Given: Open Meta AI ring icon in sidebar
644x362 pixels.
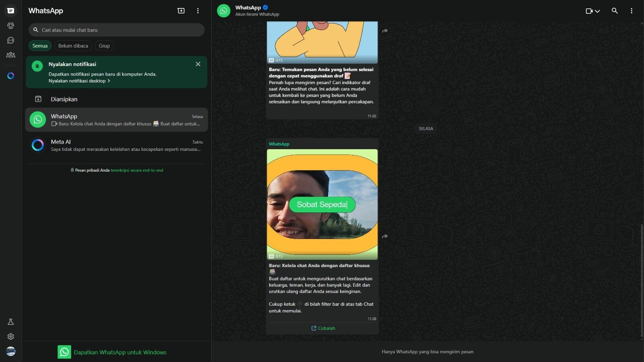Looking at the screenshot, I should pos(11,76).
